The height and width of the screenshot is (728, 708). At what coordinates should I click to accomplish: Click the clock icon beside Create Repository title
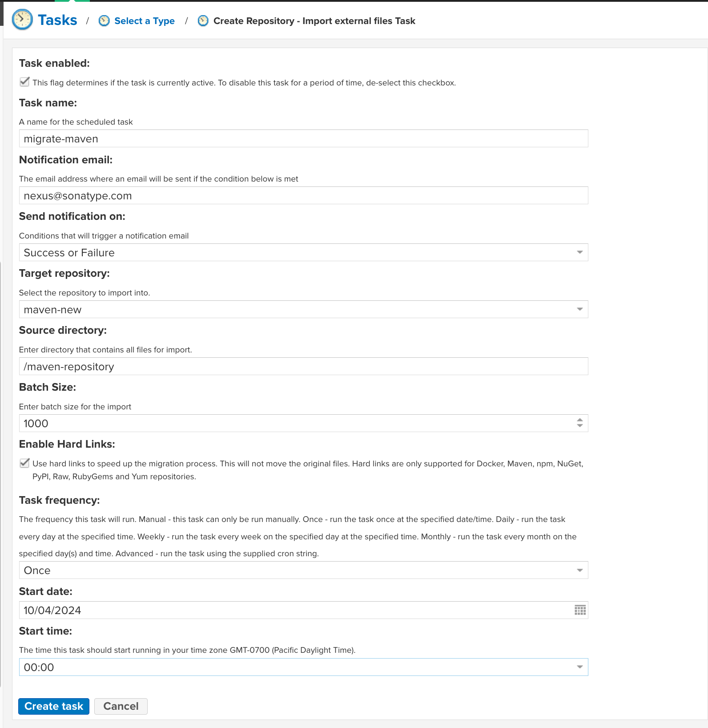(x=203, y=21)
